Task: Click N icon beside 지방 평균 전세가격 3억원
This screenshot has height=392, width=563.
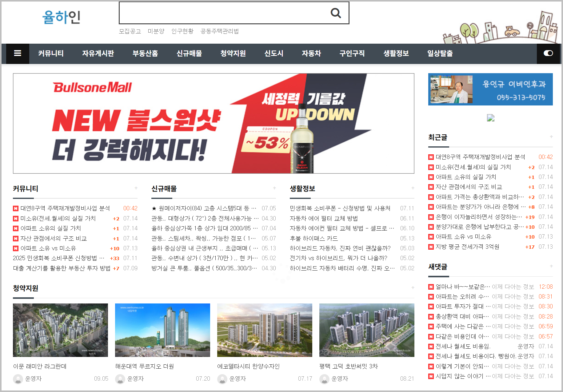Action: (x=431, y=247)
